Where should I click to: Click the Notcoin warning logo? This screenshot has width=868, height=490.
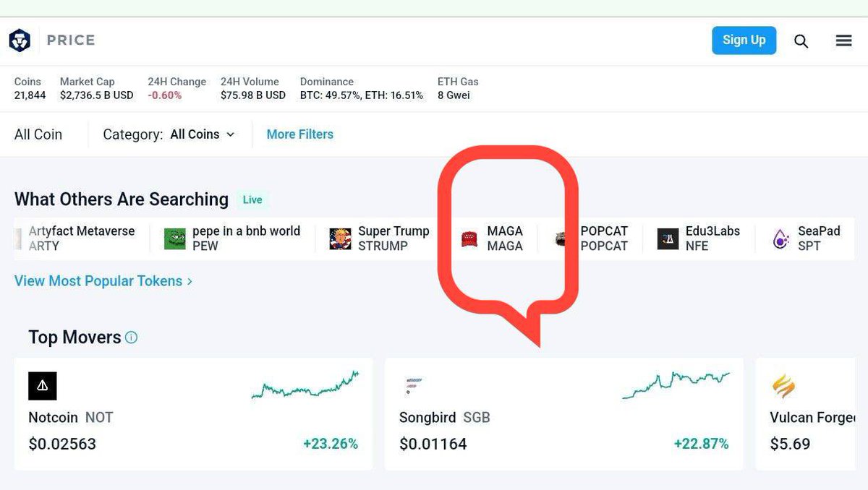pos(42,386)
